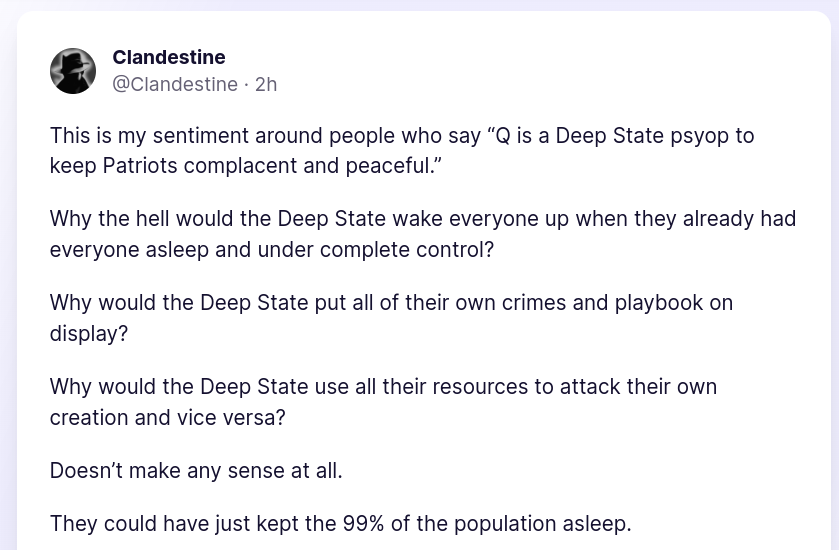Open the bold Clandestine display name
This screenshot has width=839, height=550.
169,57
